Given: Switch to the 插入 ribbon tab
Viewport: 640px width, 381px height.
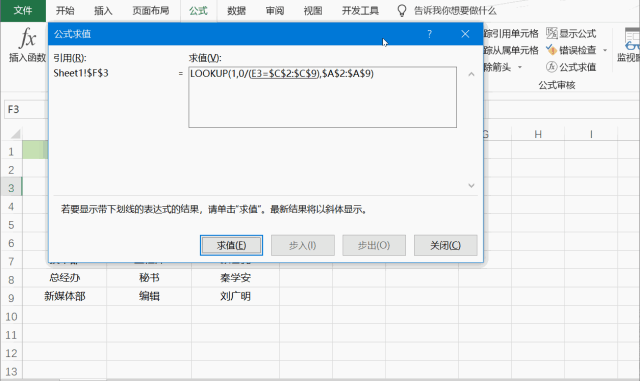Looking at the screenshot, I should click(103, 10).
